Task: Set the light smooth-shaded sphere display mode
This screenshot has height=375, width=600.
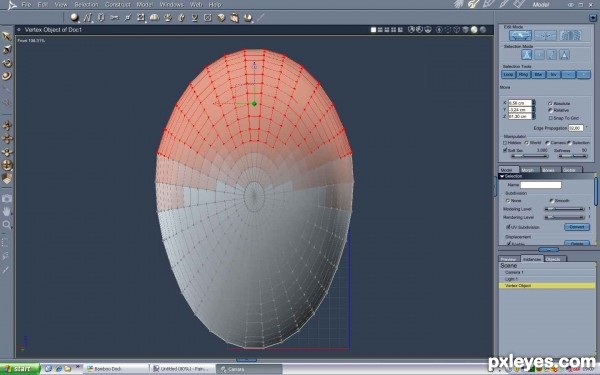Action: [x=474, y=29]
